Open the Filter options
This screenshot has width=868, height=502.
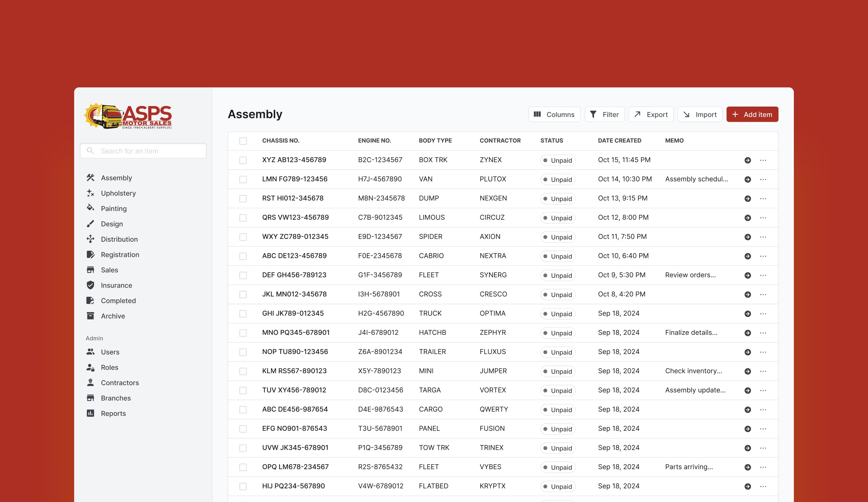[x=604, y=114]
